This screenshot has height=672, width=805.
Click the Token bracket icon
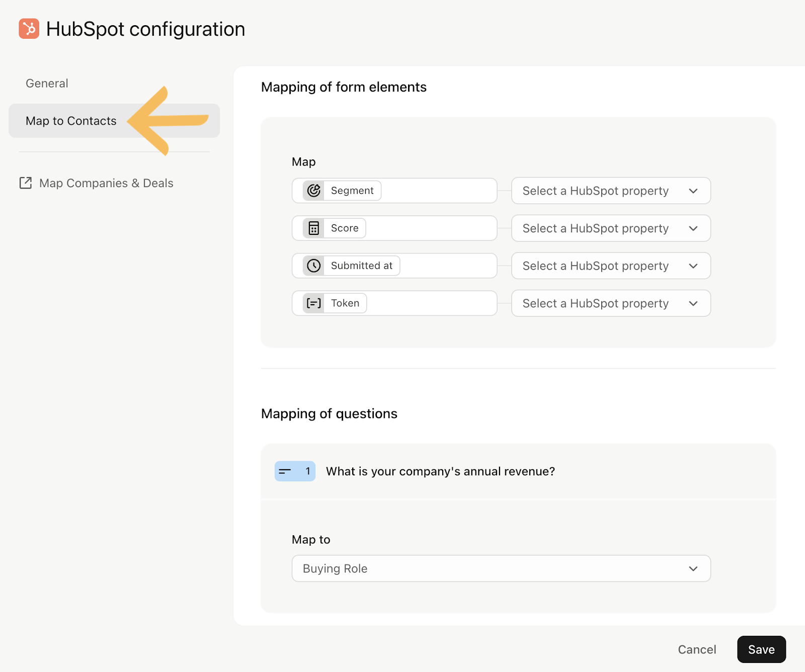(314, 303)
